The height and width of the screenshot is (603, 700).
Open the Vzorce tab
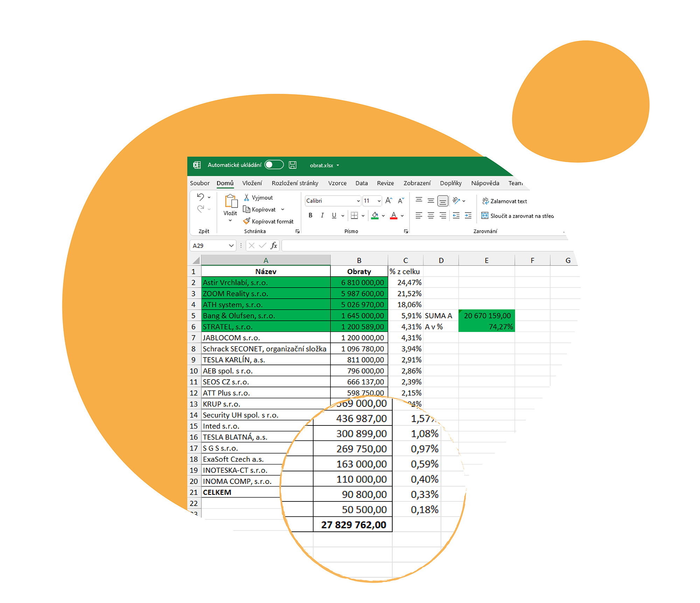337,183
